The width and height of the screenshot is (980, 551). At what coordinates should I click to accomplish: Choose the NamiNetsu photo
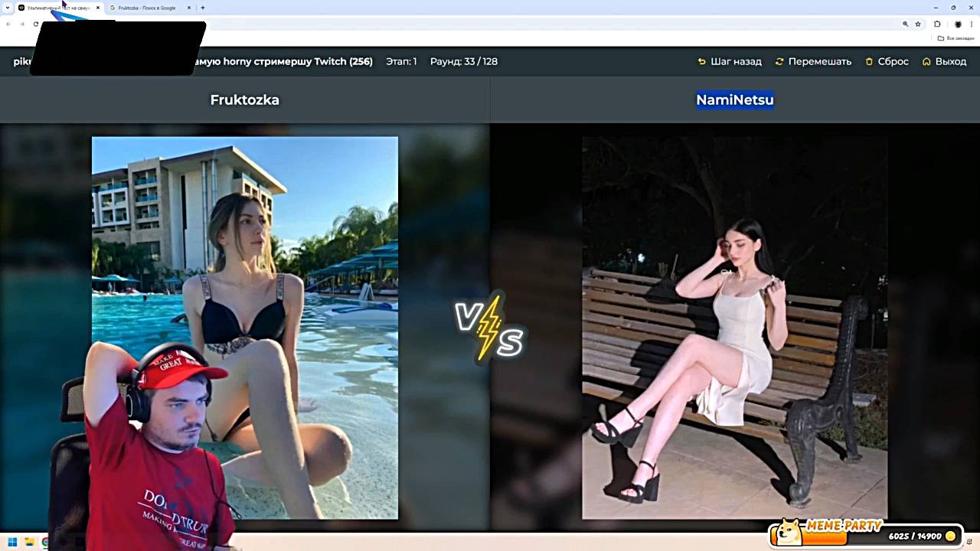point(735,328)
